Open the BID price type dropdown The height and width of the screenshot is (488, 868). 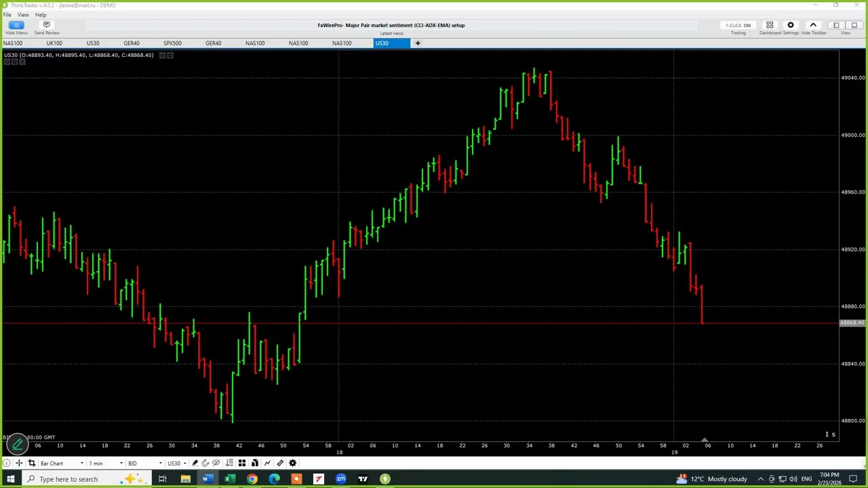145,463
